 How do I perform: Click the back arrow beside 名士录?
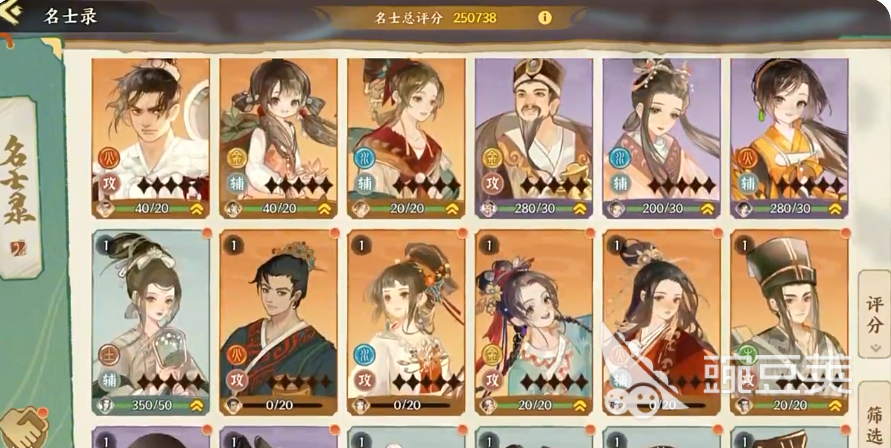click(11, 14)
